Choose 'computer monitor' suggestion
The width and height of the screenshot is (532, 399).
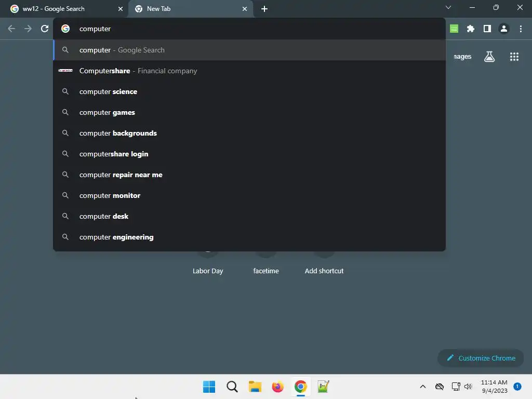click(x=249, y=195)
